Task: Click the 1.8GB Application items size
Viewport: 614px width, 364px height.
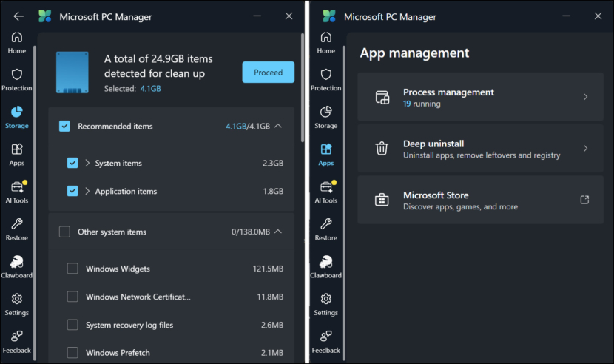Action: coord(273,191)
